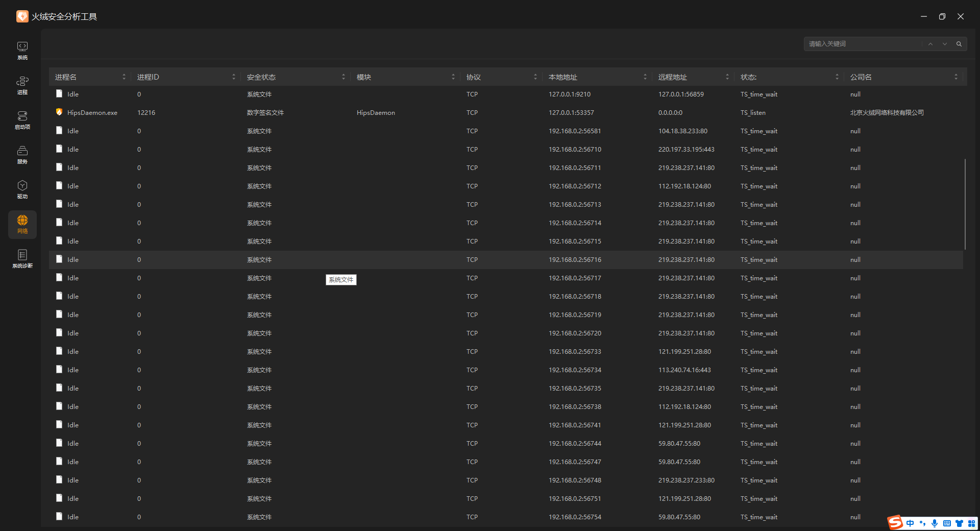Click the Sogou input method S logo
980x531 pixels.
pos(895,522)
